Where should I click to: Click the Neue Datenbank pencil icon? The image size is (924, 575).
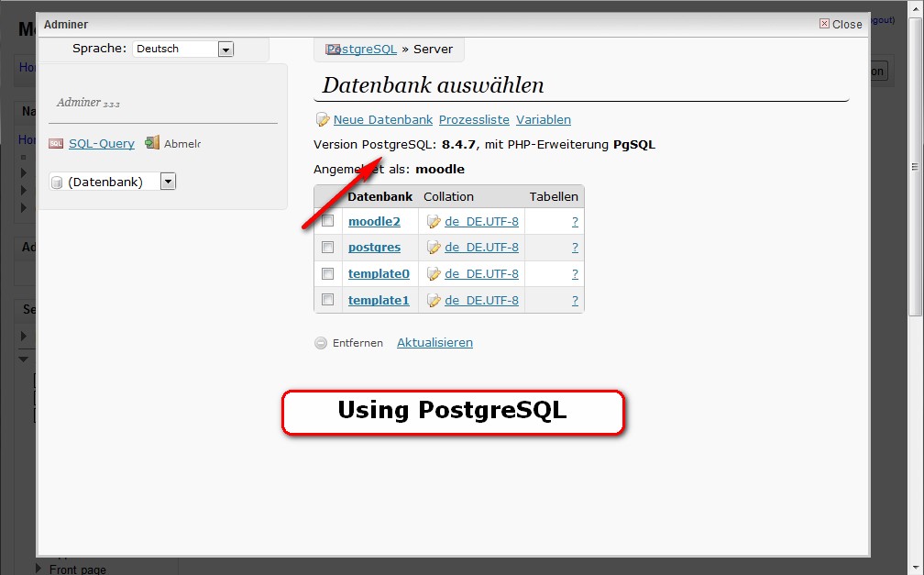tap(323, 120)
